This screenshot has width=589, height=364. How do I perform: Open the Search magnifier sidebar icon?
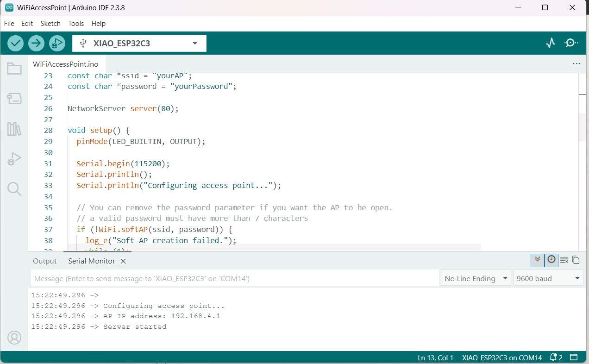click(14, 189)
